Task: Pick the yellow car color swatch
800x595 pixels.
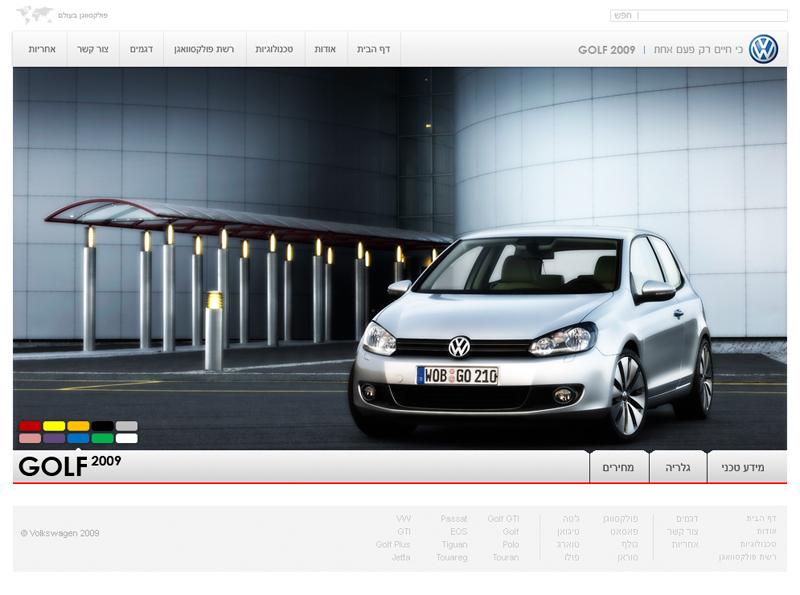Action: pyautogui.click(x=54, y=426)
